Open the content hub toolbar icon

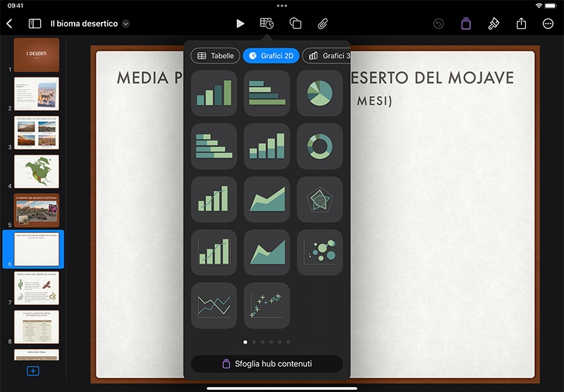pyautogui.click(x=466, y=24)
